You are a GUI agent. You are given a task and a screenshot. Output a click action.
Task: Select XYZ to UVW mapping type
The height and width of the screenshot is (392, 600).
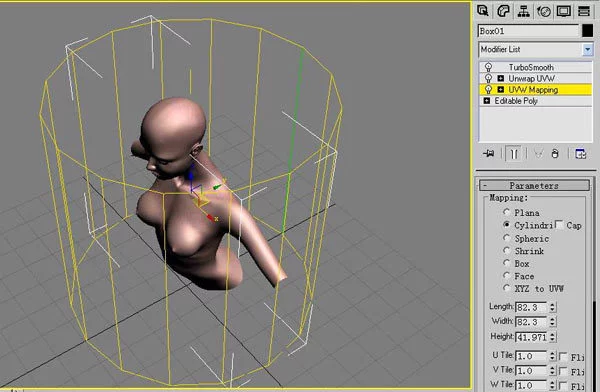pyautogui.click(x=506, y=287)
